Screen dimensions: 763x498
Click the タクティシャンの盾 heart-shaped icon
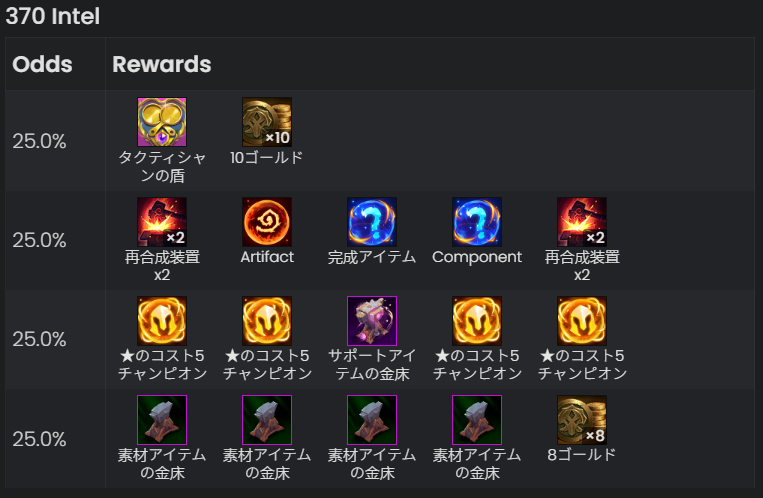pos(162,122)
